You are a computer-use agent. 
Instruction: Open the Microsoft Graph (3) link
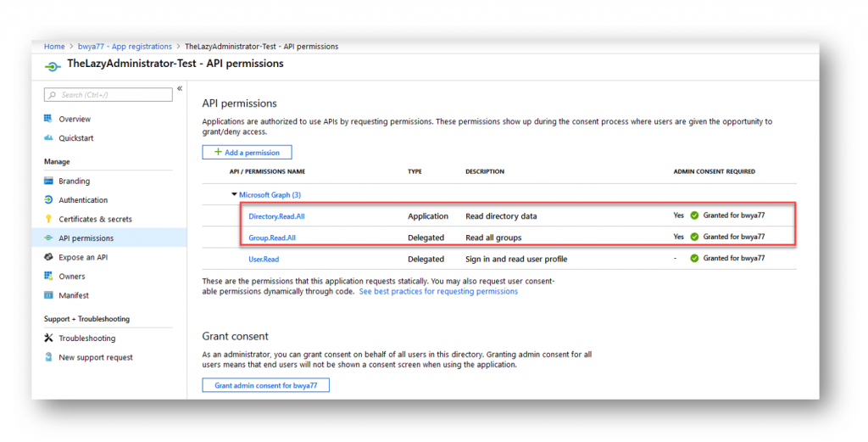point(270,195)
